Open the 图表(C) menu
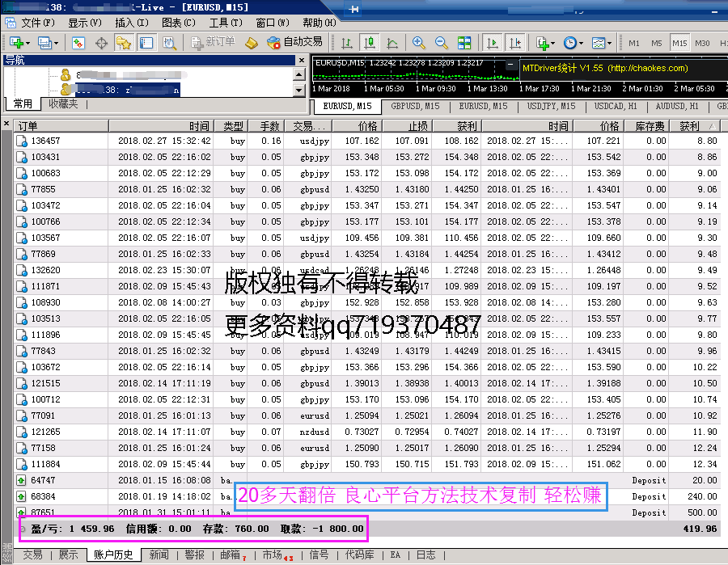Viewport: 728px width, 565px height. point(178,23)
